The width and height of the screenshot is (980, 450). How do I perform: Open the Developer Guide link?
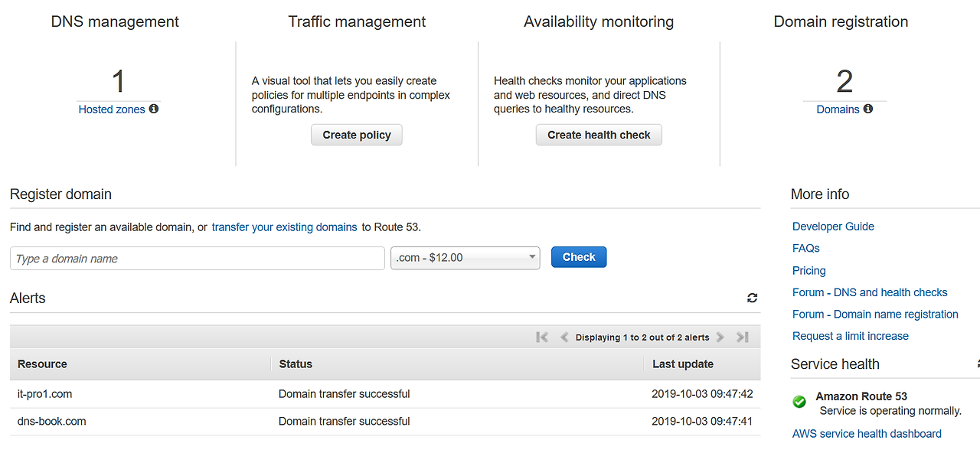click(x=833, y=227)
